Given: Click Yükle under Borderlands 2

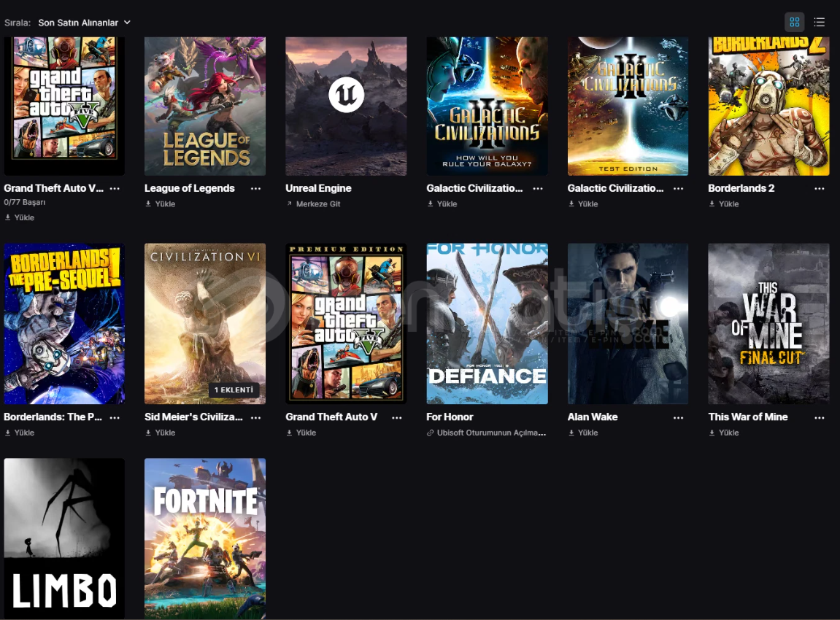Looking at the screenshot, I should (724, 204).
